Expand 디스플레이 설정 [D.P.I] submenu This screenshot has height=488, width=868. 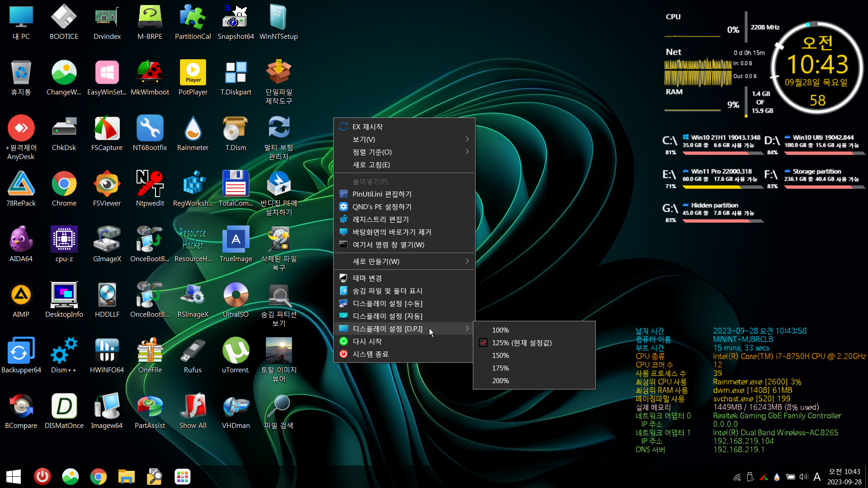(x=404, y=329)
